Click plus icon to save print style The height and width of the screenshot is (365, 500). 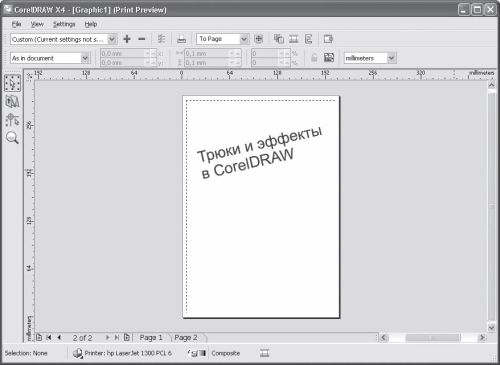click(127, 39)
